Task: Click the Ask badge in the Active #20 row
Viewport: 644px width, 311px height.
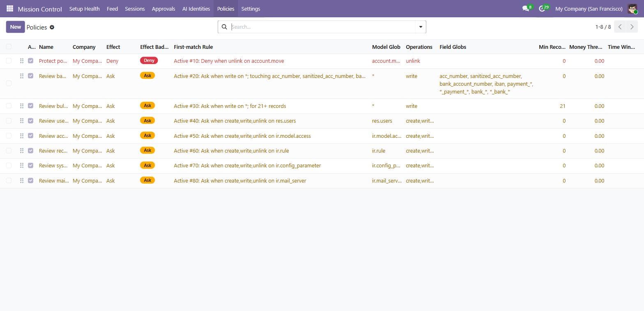Action: pos(147,75)
